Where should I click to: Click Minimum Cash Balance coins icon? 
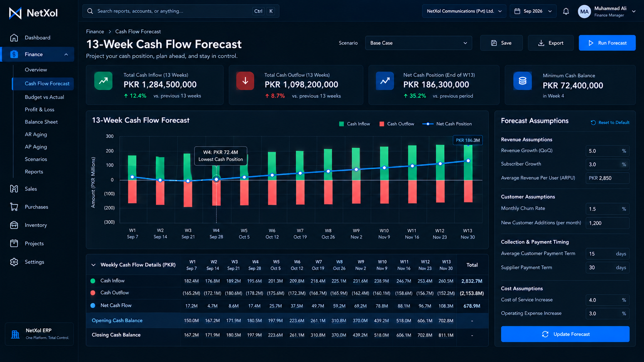point(522,81)
